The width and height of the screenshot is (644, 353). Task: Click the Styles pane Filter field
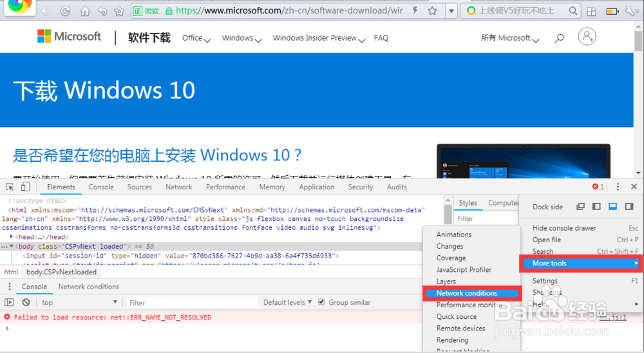486,218
